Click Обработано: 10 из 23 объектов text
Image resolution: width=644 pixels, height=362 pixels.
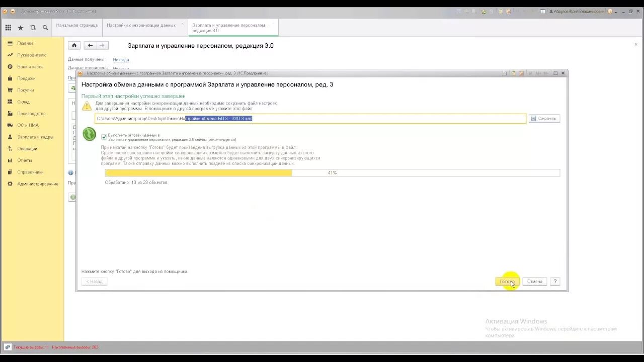tap(136, 183)
